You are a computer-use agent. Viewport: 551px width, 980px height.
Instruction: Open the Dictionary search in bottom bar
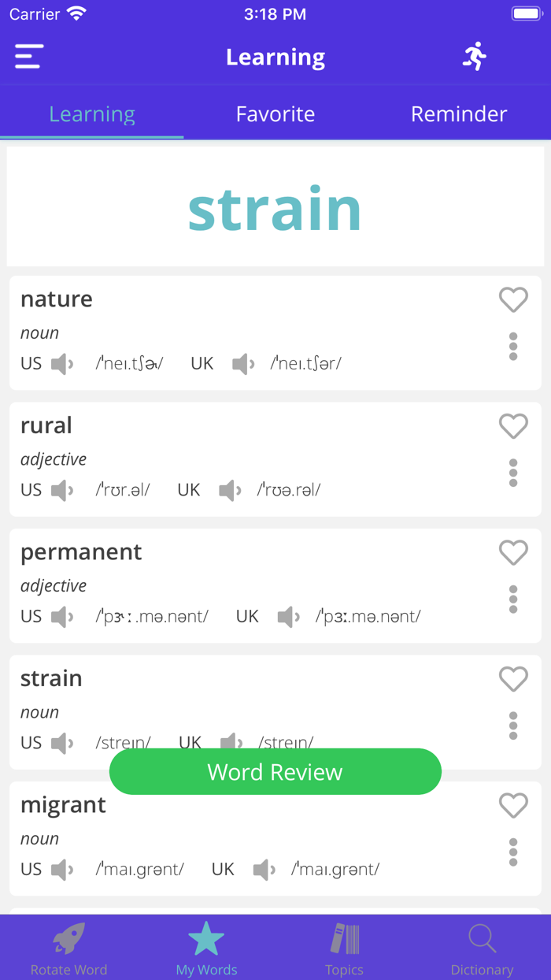pos(482,946)
